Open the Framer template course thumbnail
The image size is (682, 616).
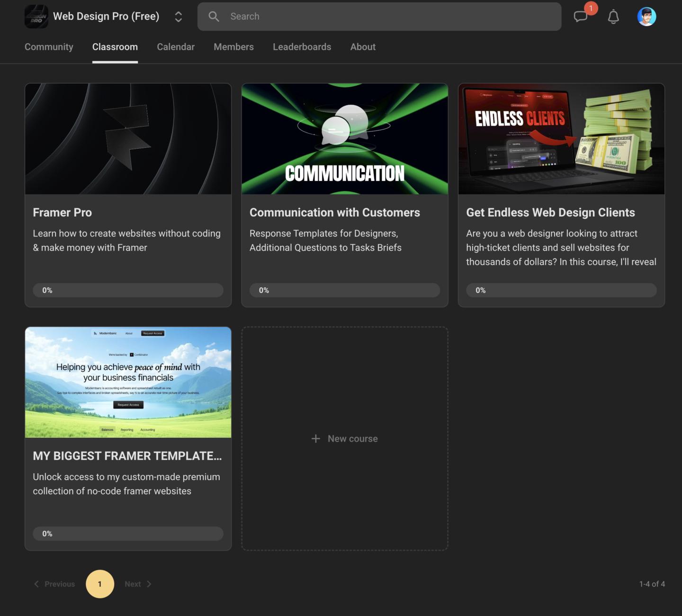point(128,382)
